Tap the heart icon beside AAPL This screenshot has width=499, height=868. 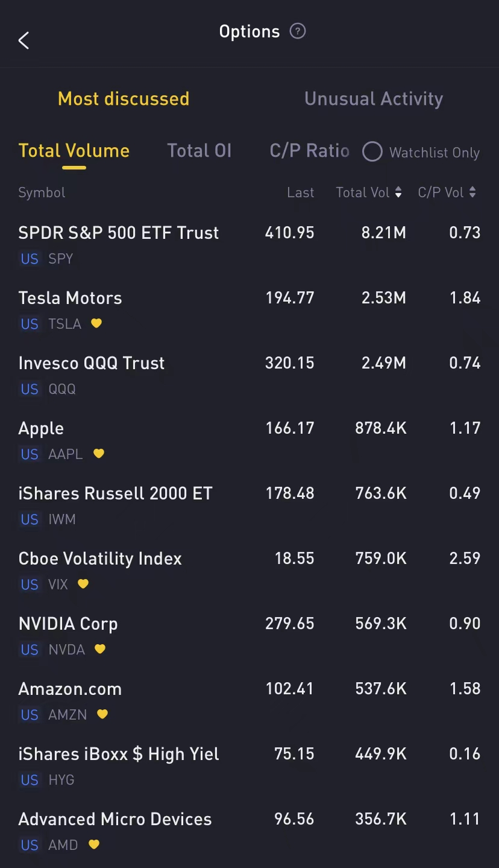[98, 454]
